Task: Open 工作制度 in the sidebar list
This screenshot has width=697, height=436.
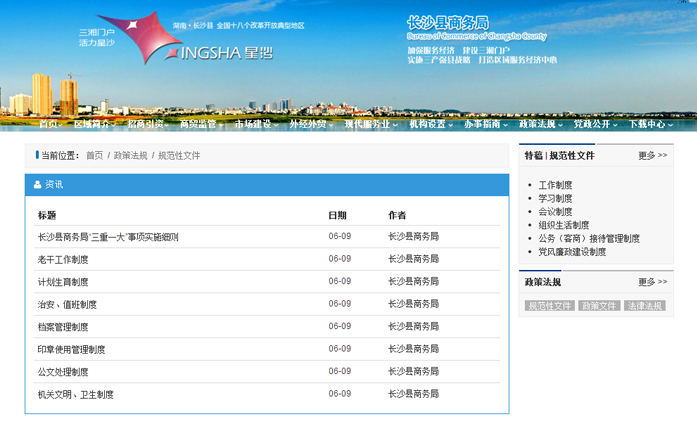Action: click(555, 185)
